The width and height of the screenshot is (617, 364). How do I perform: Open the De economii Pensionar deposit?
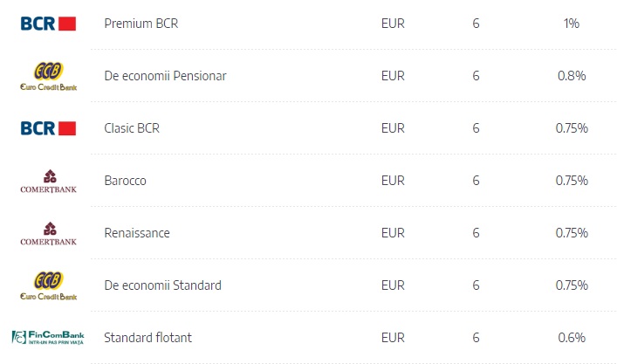click(165, 76)
